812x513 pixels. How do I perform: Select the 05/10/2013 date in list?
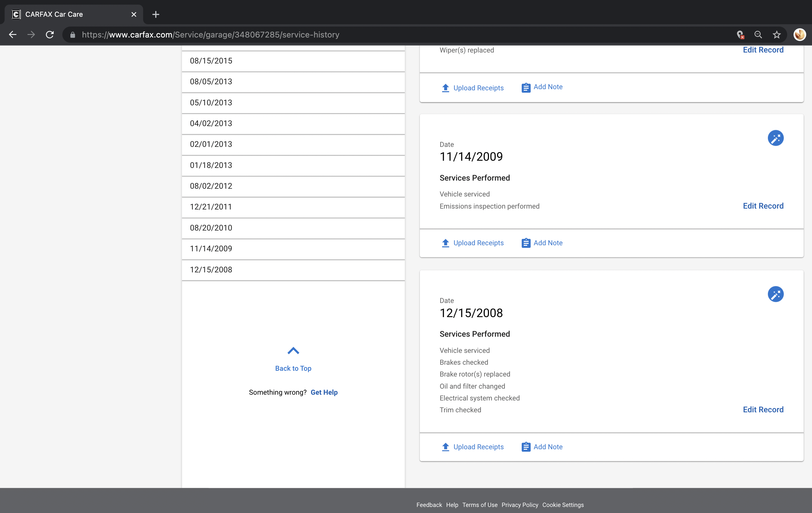coord(293,103)
